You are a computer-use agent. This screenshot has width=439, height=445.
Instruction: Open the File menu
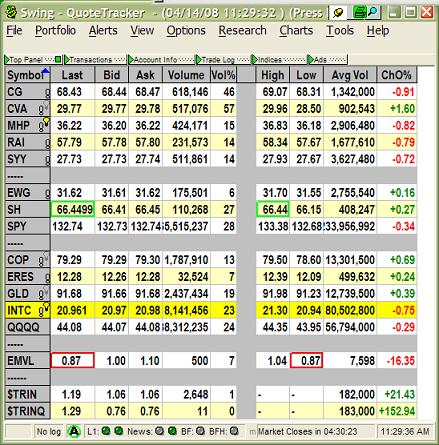coord(14,31)
